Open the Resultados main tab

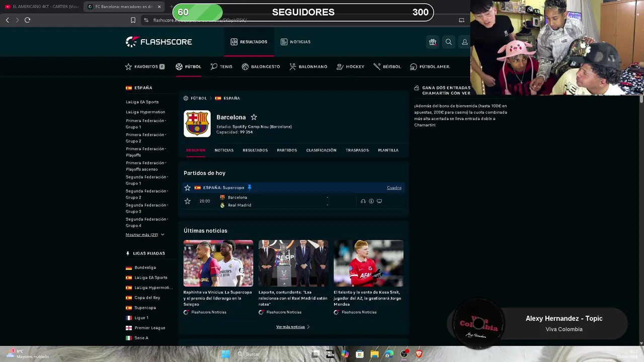click(249, 42)
